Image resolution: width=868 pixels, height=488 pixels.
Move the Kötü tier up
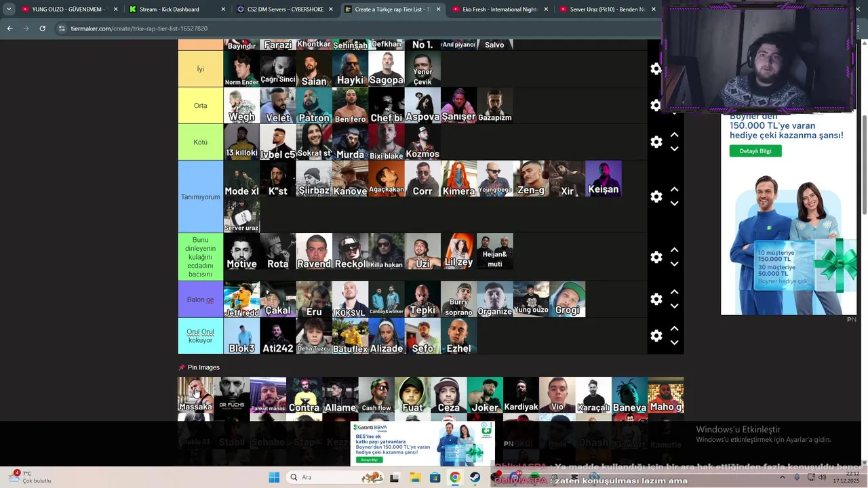click(674, 135)
